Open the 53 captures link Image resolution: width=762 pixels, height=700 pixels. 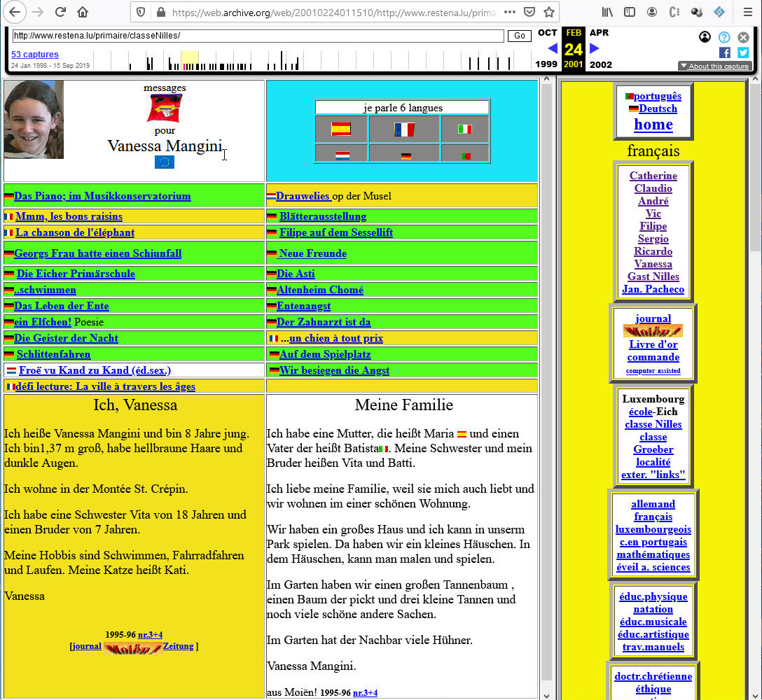(x=35, y=55)
